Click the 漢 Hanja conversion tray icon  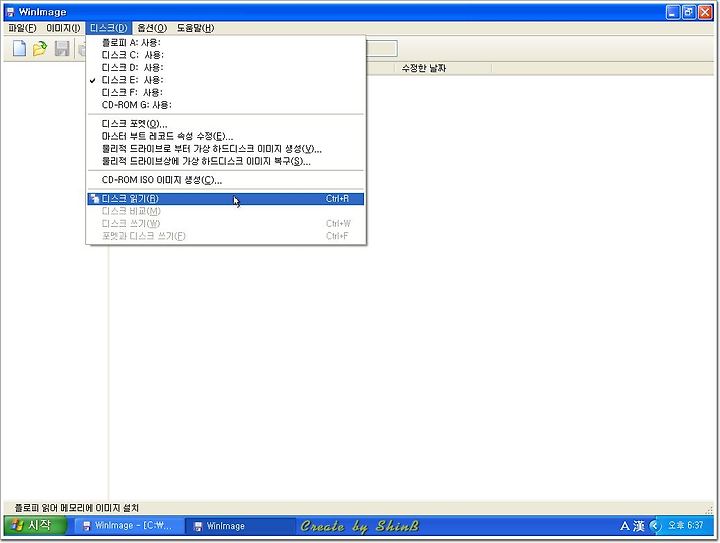click(639, 526)
